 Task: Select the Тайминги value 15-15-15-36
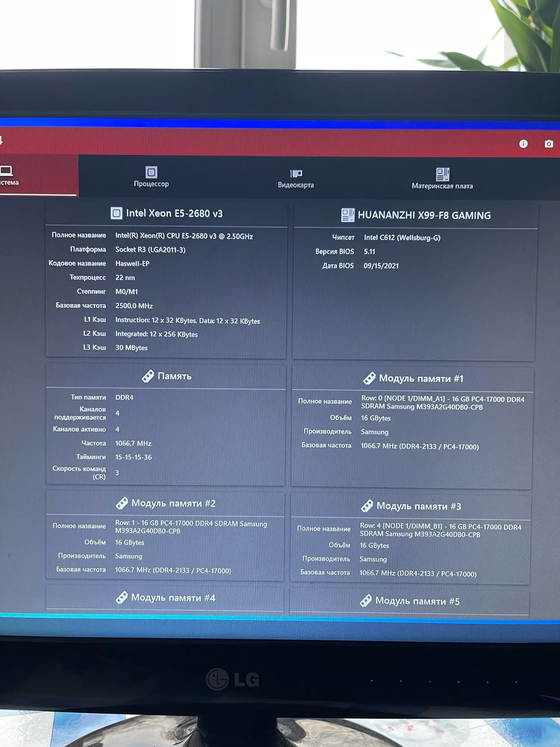click(x=133, y=457)
